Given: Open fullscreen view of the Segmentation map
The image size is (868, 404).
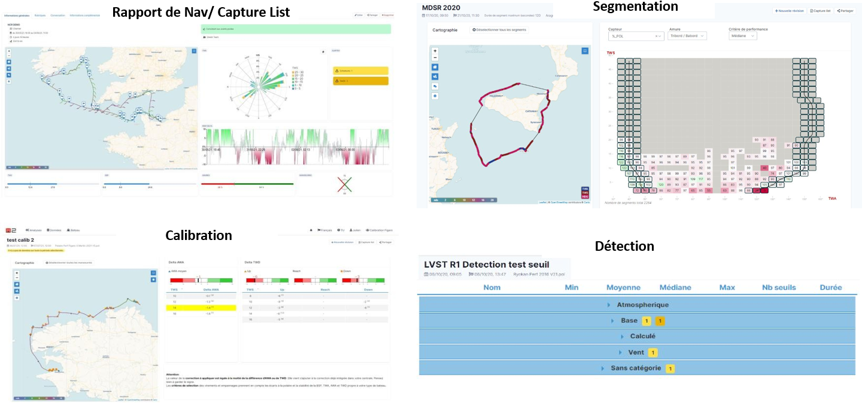Looking at the screenshot, I should [x=584, y=51].
